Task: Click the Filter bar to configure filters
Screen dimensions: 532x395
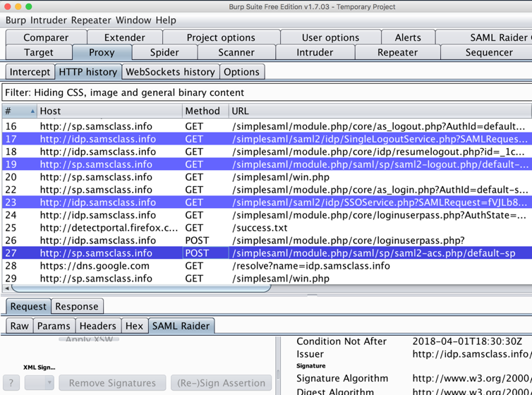Action: tap(266, 92)
